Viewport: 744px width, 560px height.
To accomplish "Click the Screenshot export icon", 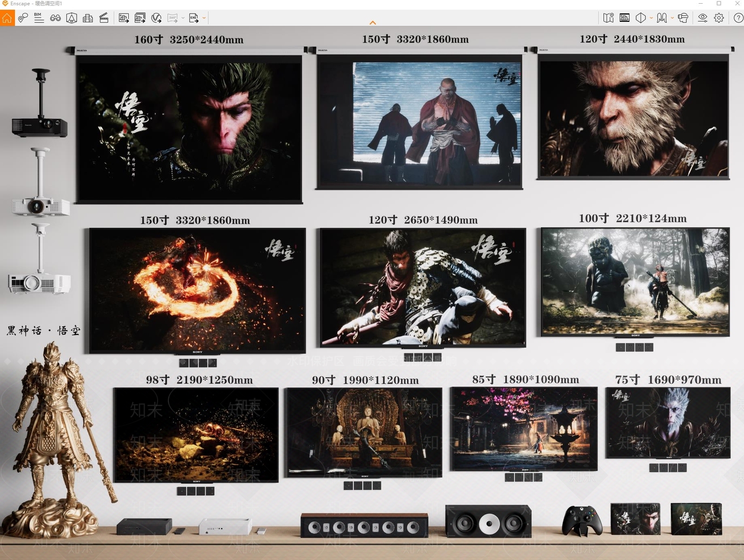I will 124,18.
